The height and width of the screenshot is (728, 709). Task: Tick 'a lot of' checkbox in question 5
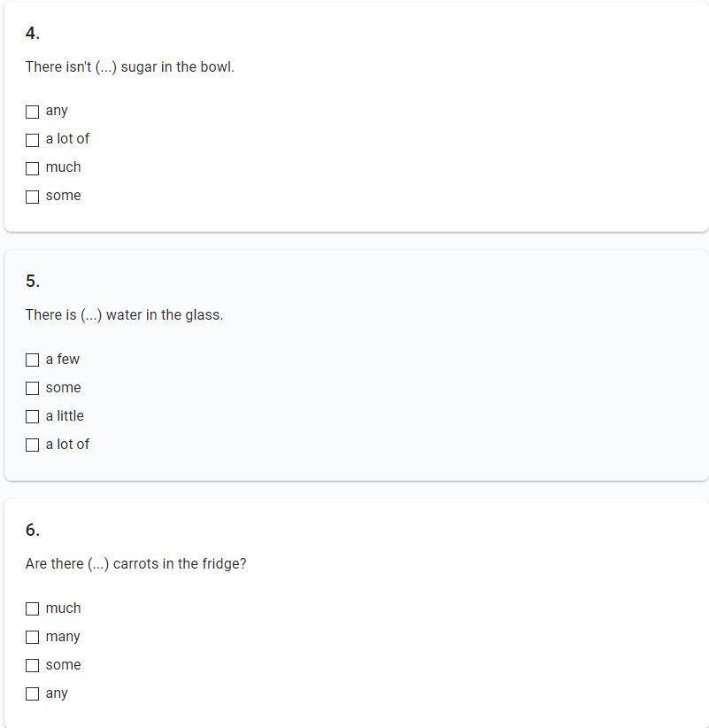[x=33, y=445]
